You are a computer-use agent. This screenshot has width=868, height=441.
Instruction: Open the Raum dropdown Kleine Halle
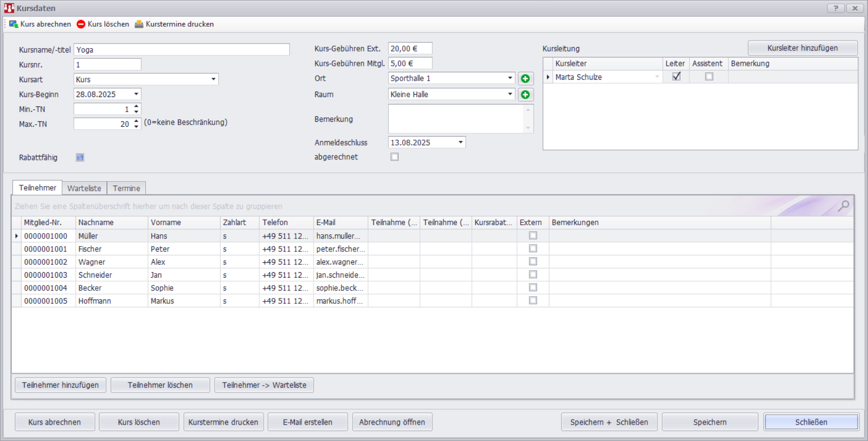tap(510, 94)
